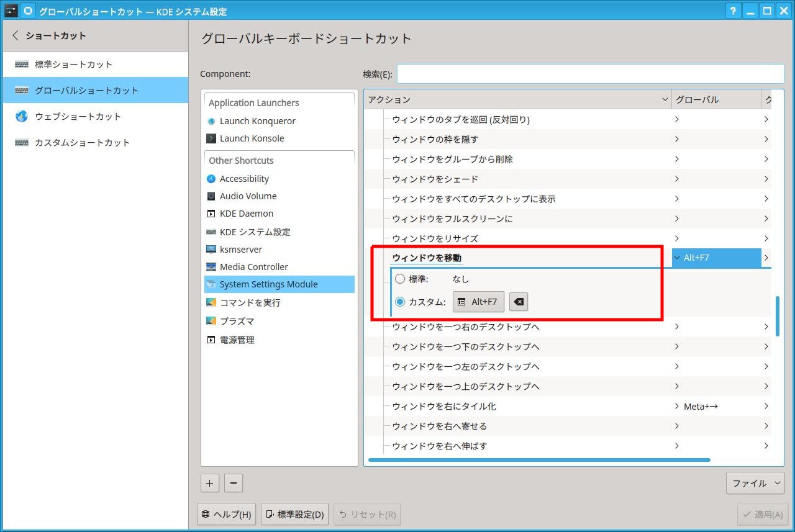Click the Media Controller icon
795x532 pixels.
(x=211, y=267)
